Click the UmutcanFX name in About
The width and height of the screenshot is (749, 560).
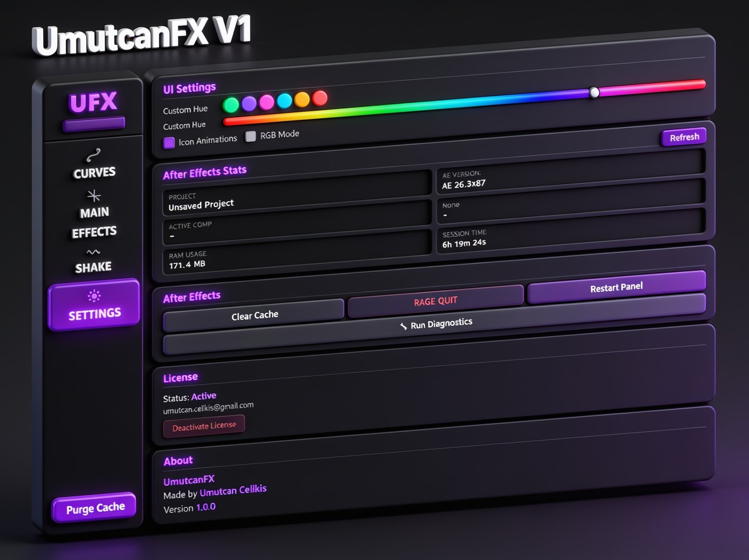click(189, 480)
